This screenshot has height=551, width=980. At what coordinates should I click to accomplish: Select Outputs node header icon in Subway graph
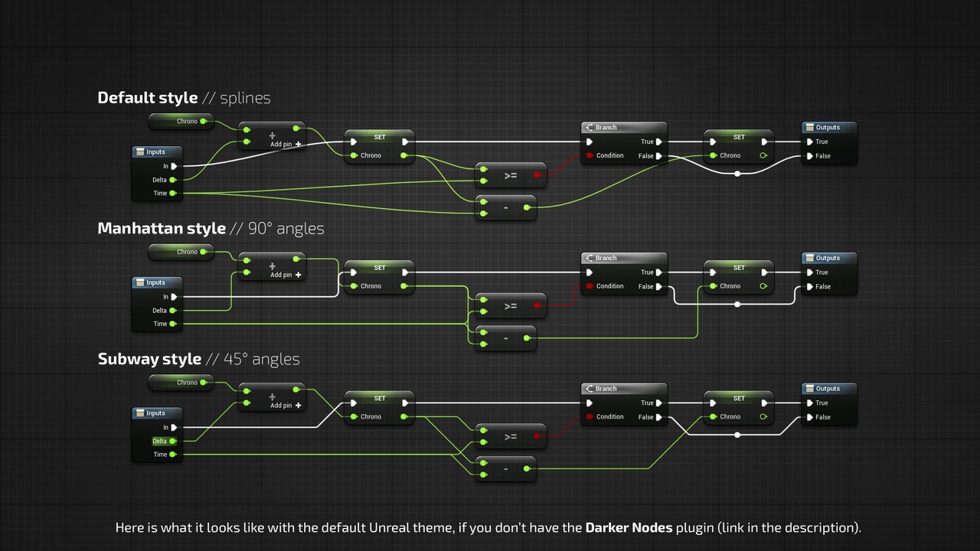click(x=809, y=389)
